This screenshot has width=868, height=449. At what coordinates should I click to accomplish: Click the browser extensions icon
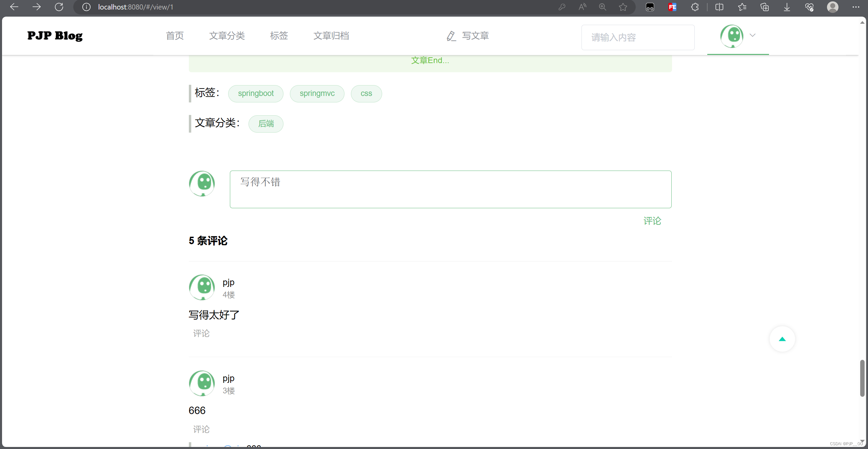tap(695, 7)
